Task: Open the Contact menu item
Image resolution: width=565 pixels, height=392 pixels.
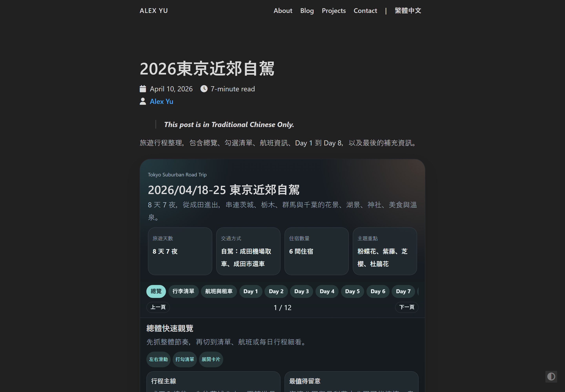Action: (x=365, y=11)
